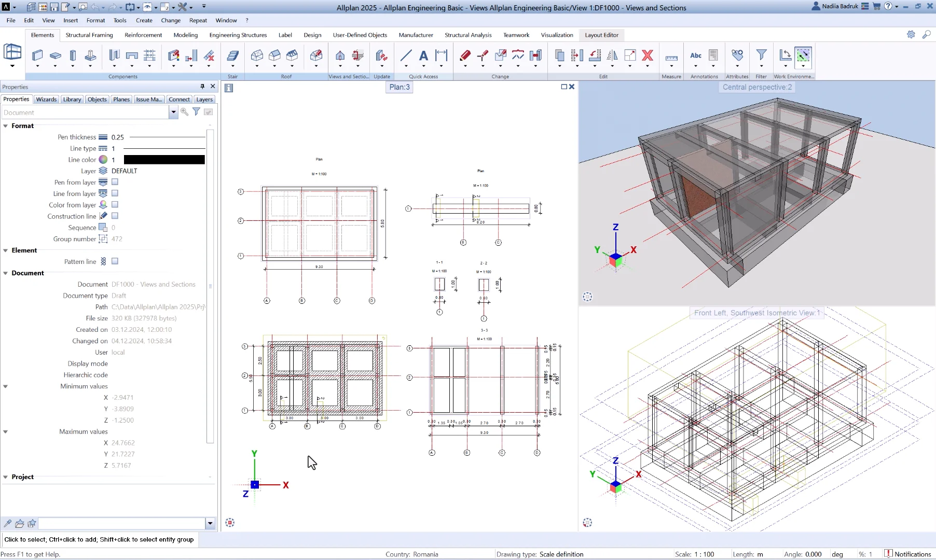Click the Notifications area in status bar

(x=909, y=554)
